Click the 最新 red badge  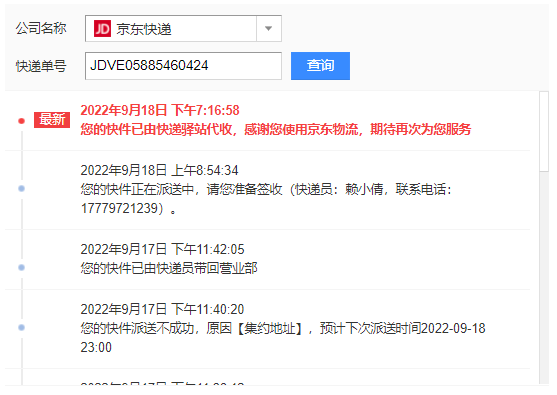(x=52, y=120)
